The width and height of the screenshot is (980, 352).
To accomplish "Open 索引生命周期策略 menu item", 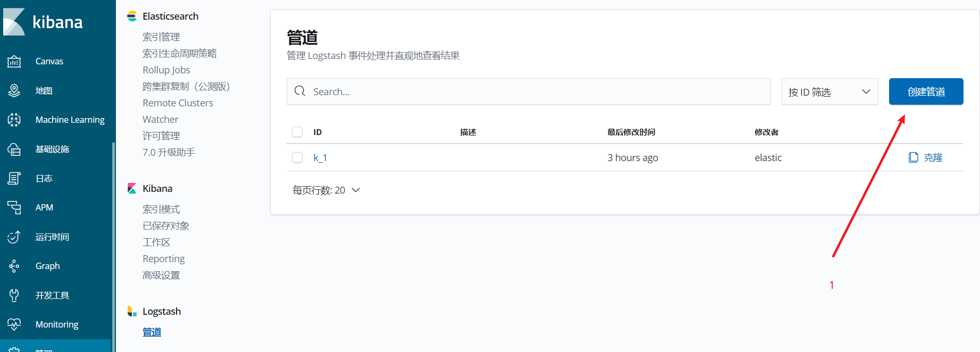I will click(x=180, y=54).
